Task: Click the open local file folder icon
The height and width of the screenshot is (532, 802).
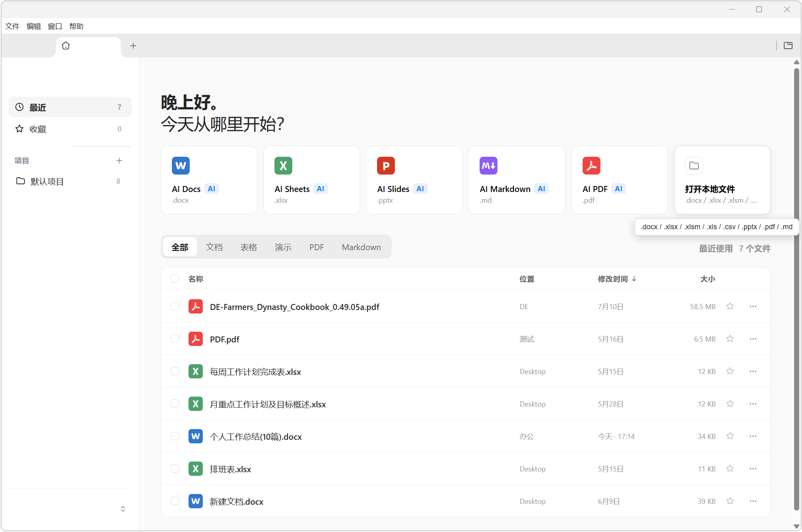Action: 694,165
